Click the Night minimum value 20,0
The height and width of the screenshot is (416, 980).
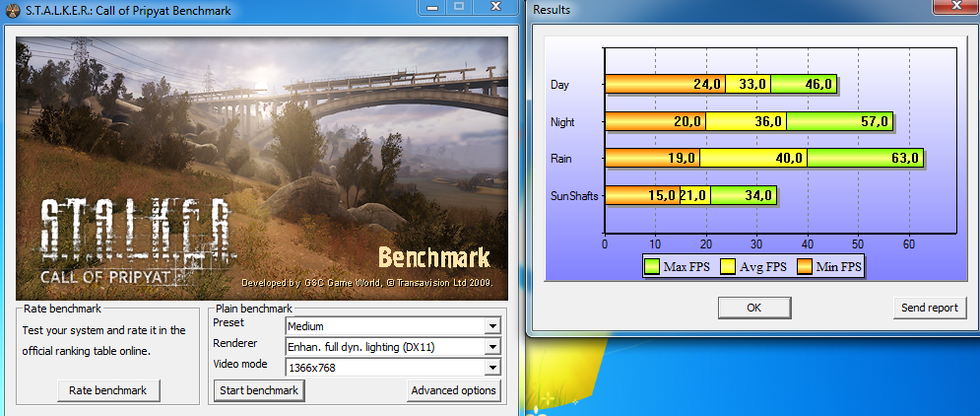point(687,122)
